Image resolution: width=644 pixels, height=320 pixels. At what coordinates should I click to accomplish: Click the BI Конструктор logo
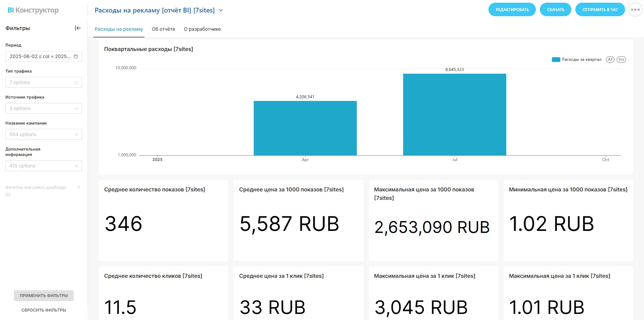point(33,10)
